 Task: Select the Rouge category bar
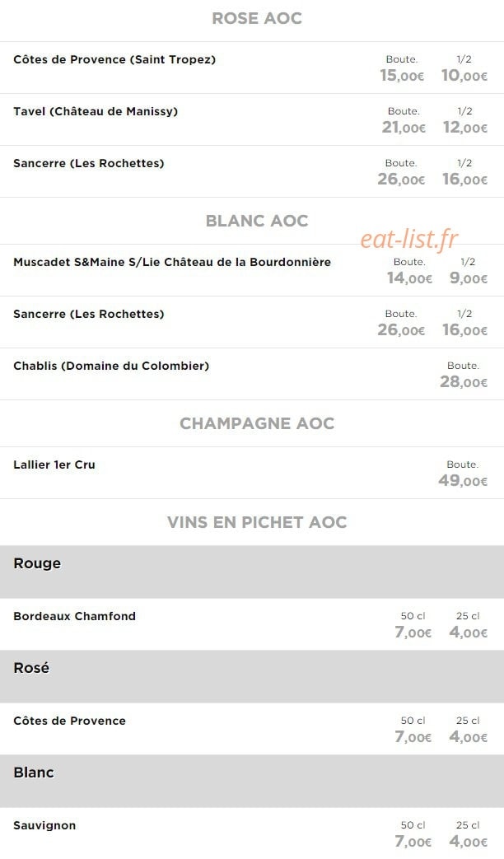click(252, 572)
